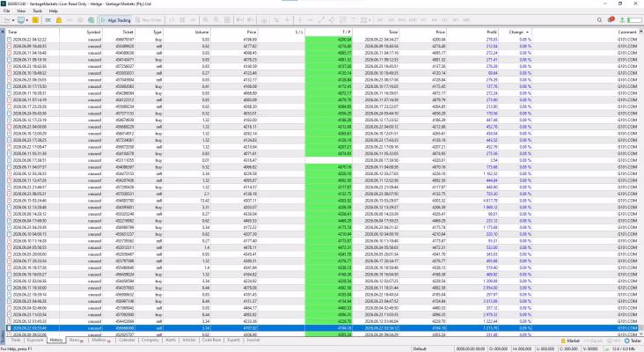Select the M5 timeframe
Viewport: 644px width, 352px height.
tap(391, 19)
